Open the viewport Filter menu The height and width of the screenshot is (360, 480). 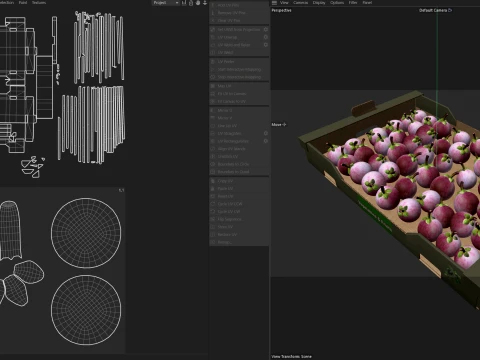click(353, 3)
